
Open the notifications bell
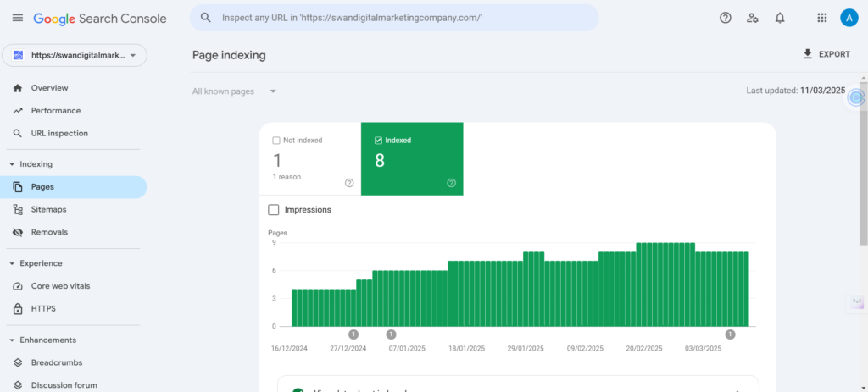coord(780,18)
